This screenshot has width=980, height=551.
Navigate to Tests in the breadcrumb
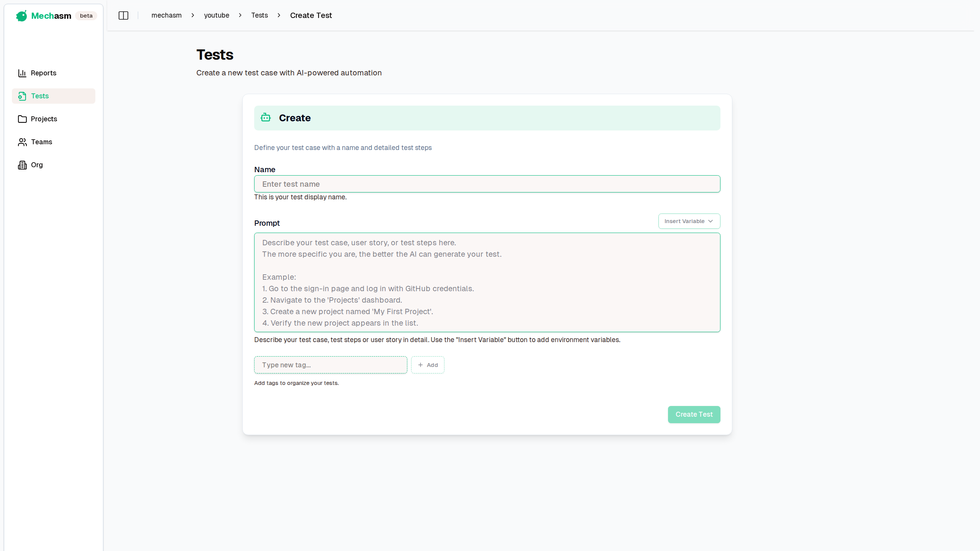[260, 15]
